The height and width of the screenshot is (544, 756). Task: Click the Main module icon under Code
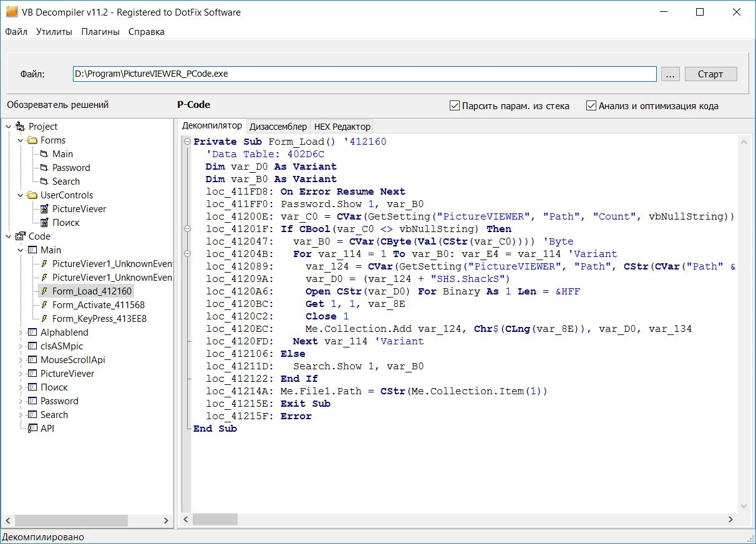(32, 250)
